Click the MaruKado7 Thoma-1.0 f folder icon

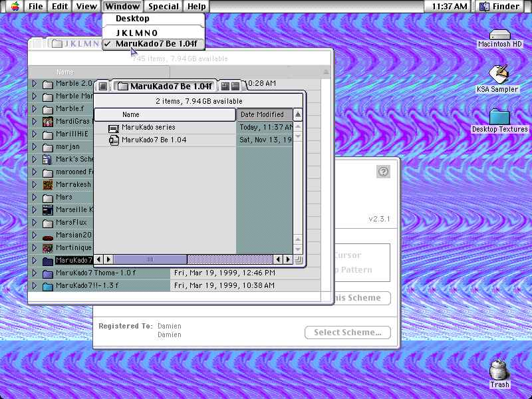(48, 273)
